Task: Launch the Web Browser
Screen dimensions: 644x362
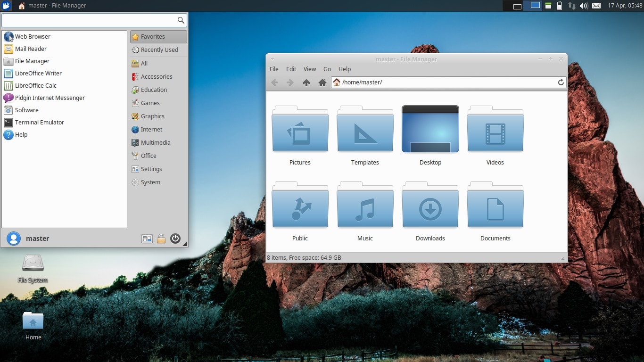Action: 33,36
